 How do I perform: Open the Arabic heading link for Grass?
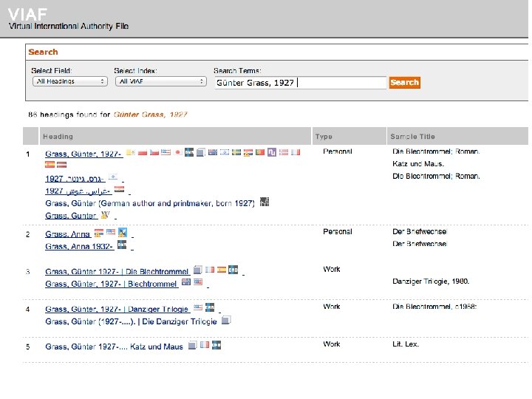point(78,191)
